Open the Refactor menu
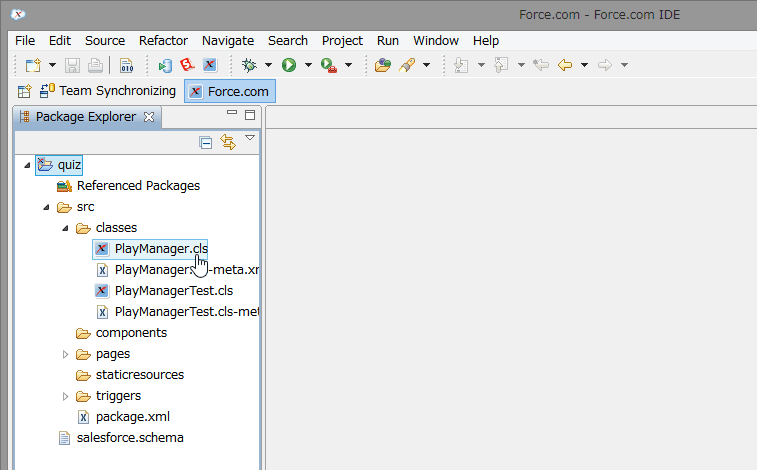Image resolution: width=757 pixels, height=470 pixels. pyautogui.click(x=163, y=41)
